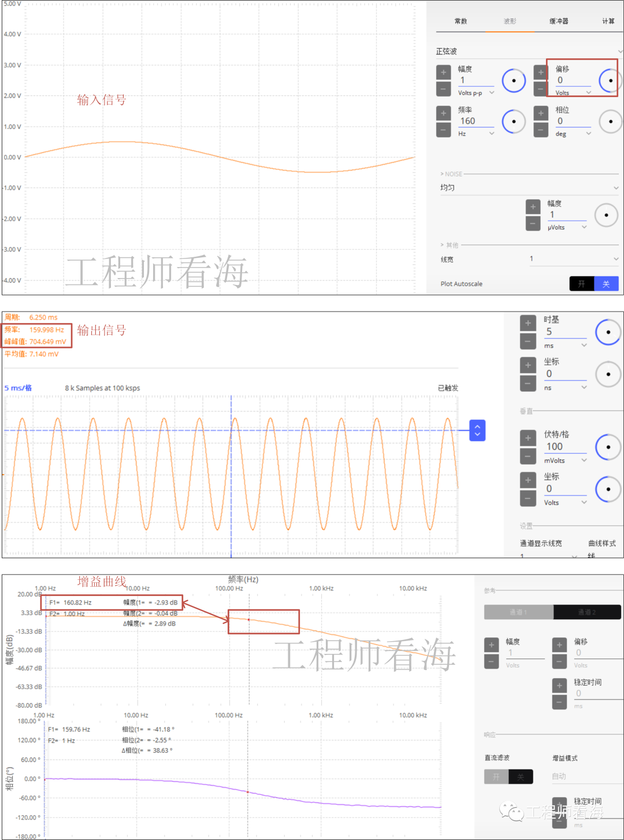
Task: Turn 直流滤波 on with the 开 switch
Action: coord(496,776)
